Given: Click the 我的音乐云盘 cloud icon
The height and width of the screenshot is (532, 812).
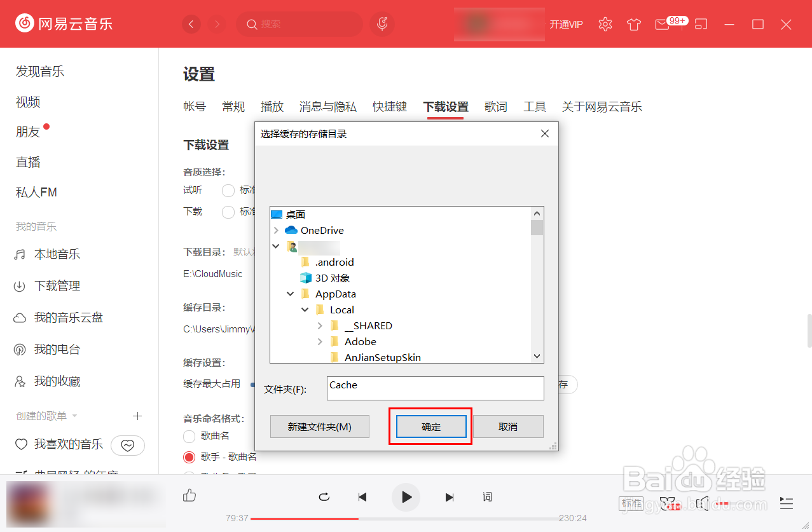Looking at the screenshot, I should click(20, 318).
